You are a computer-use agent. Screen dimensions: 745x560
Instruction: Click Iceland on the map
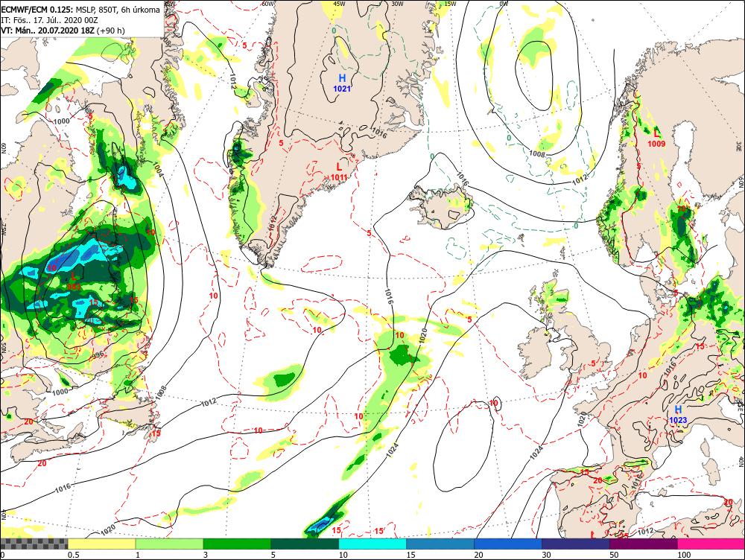click(442, 208)
